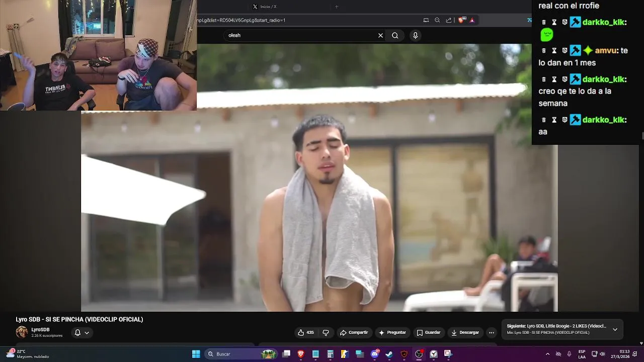Click the address bar URL text

[x=242, y=20]
